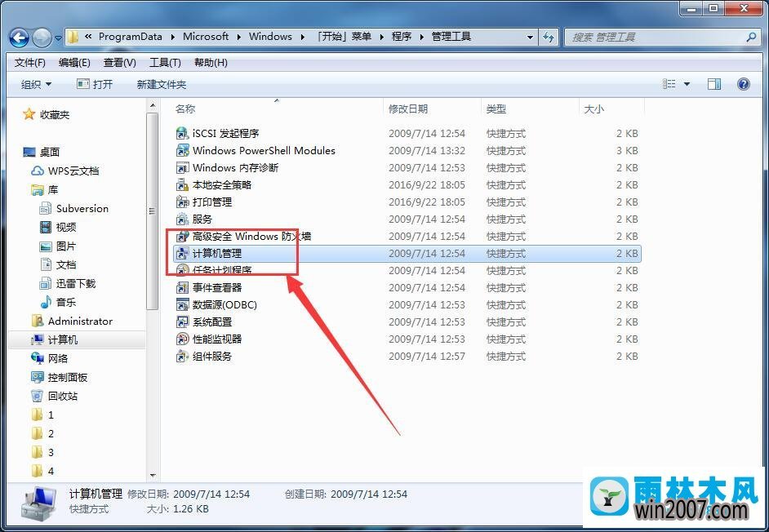Image resolution: width=769 pixels, height=532 pixels.
Task: Click the change view icon
Action: pos(669,84)
